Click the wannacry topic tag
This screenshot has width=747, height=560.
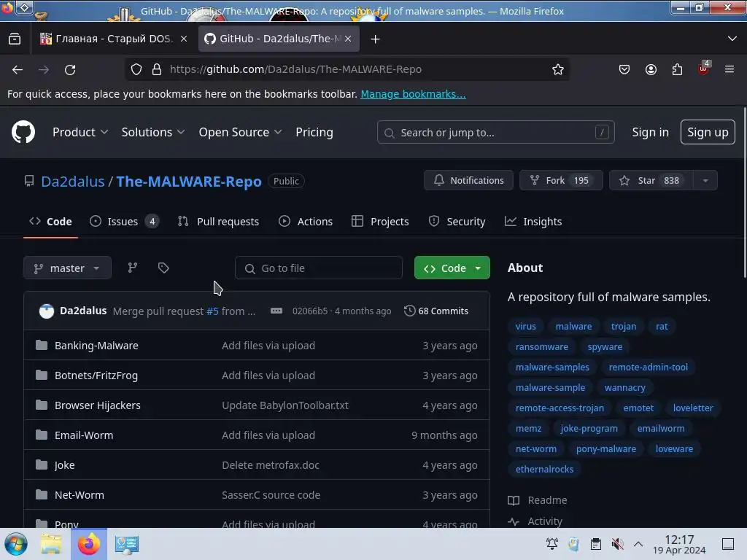click(x=624, y=388)
